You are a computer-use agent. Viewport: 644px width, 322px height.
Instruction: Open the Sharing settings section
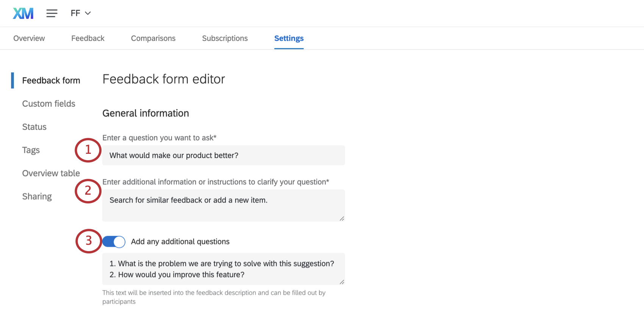pos(37,196)
